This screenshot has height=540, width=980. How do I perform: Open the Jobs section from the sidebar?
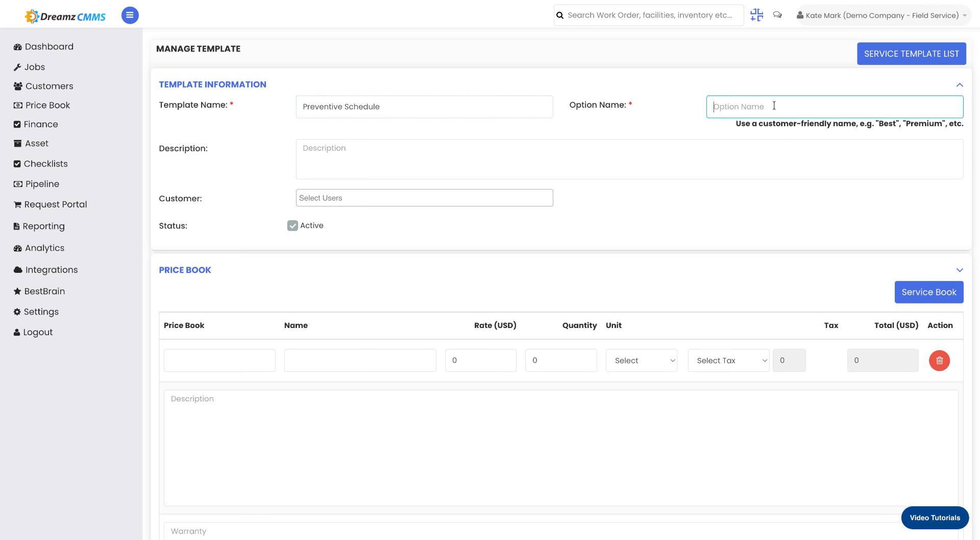click(34, 67)
